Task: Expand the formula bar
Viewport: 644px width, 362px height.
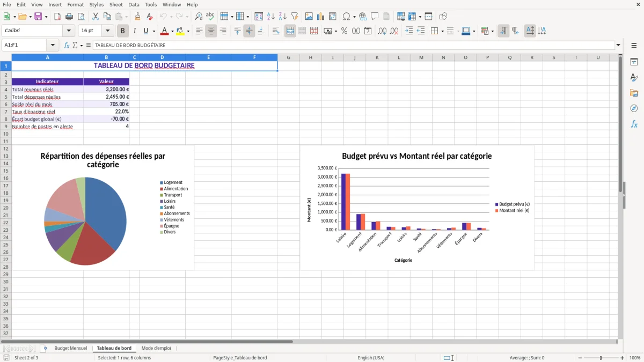Action: click(618, 45)
